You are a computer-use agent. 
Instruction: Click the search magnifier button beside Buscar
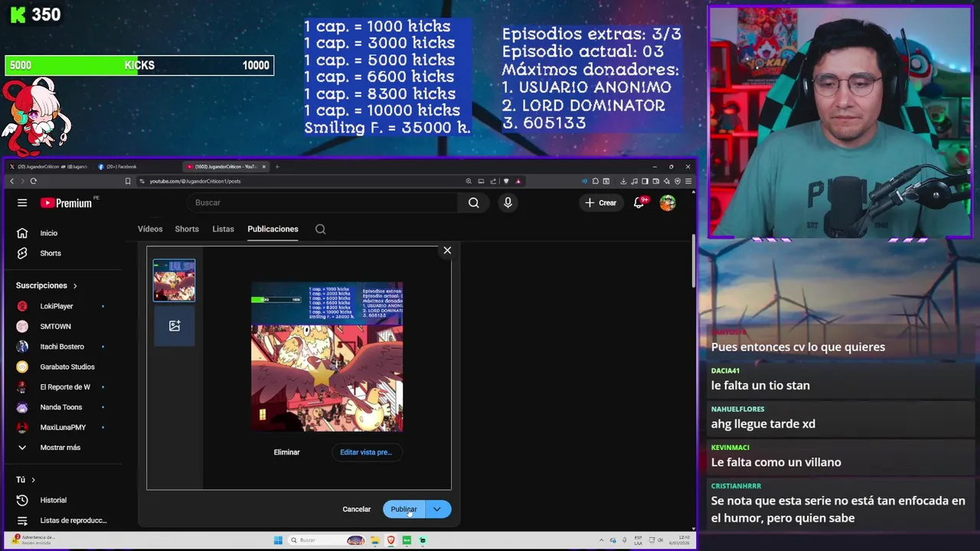click(x=474, y=203)
